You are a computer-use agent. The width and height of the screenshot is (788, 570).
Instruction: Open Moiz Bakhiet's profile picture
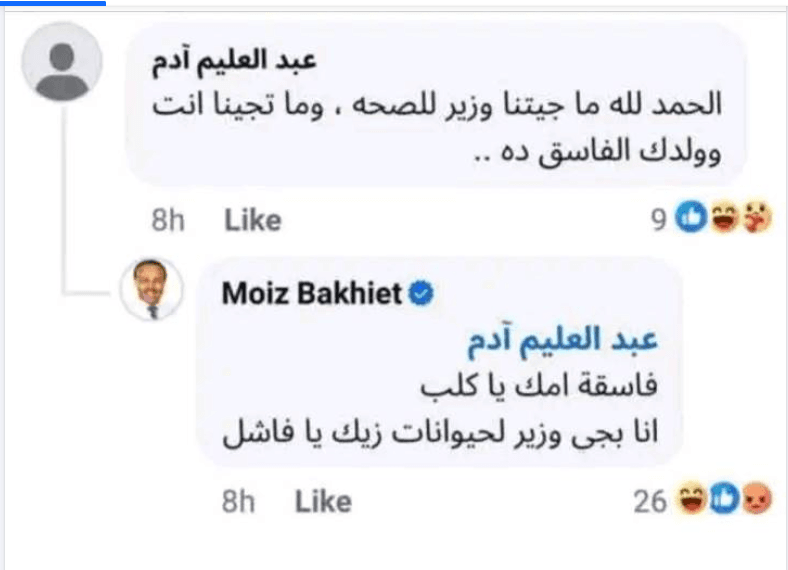coord(152,290)
